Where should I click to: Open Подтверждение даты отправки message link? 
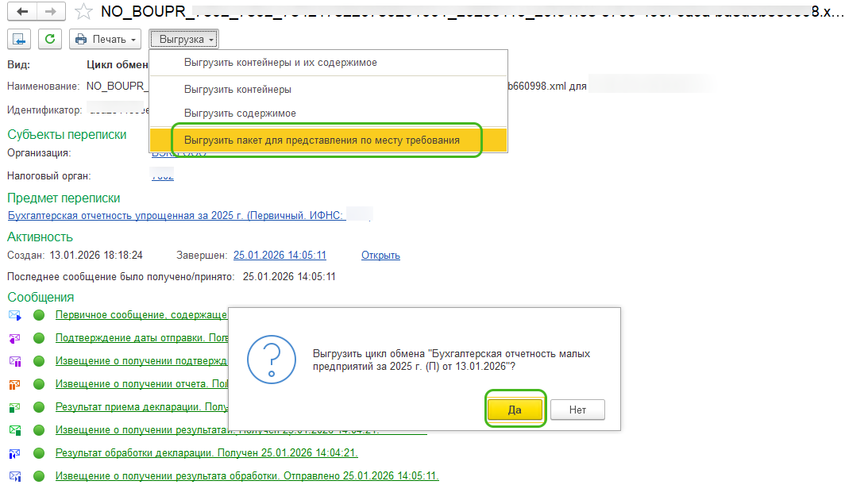[x=141, y=338]
